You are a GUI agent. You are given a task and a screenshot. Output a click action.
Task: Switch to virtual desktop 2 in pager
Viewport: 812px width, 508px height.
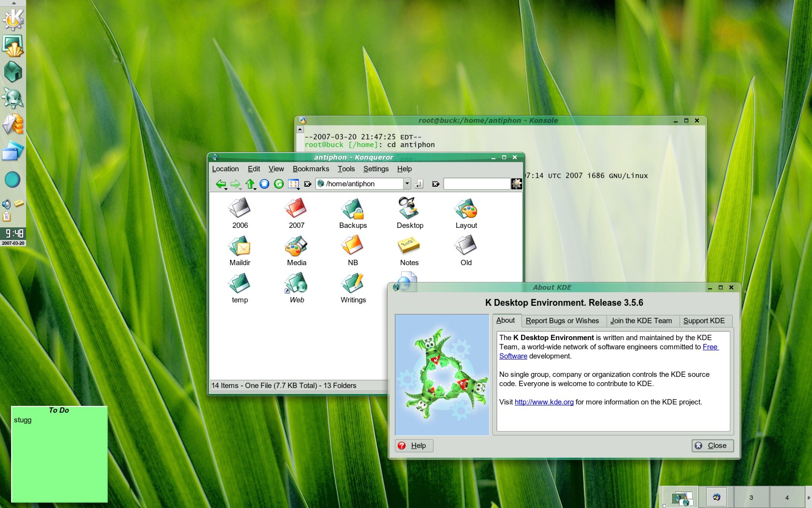tap(716, 497)
